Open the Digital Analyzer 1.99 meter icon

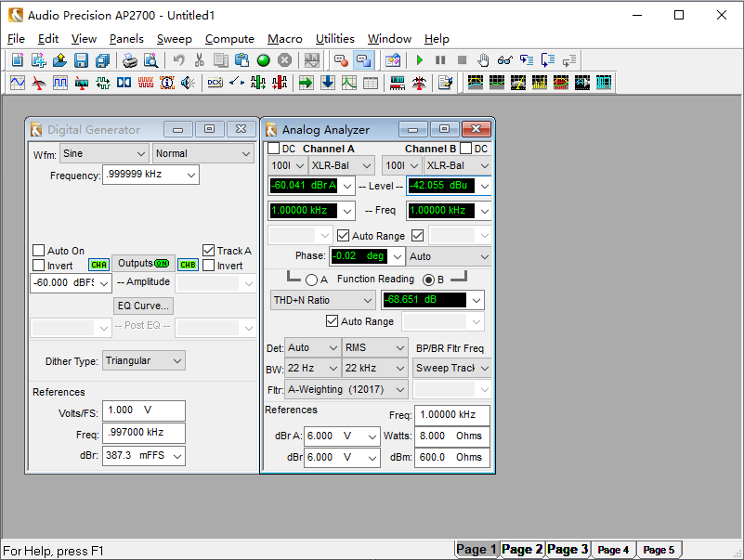pyautogui.click(x=82, y=83)
